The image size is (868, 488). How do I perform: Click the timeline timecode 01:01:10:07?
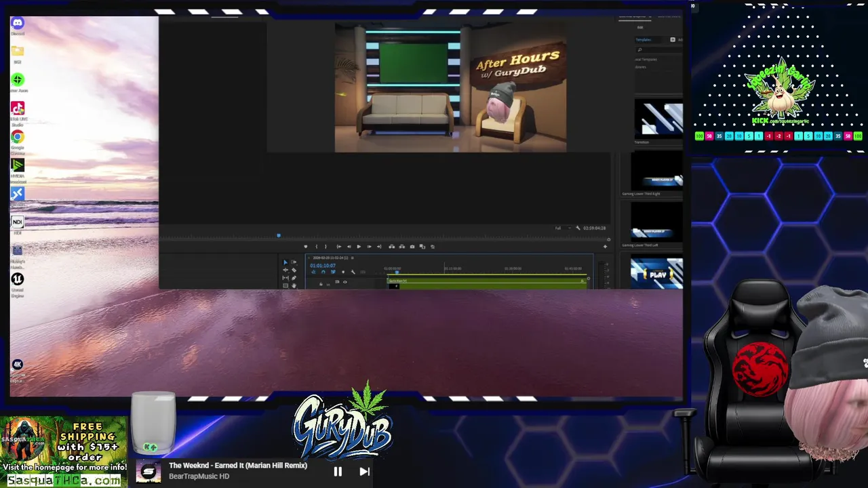click(323, 265)
